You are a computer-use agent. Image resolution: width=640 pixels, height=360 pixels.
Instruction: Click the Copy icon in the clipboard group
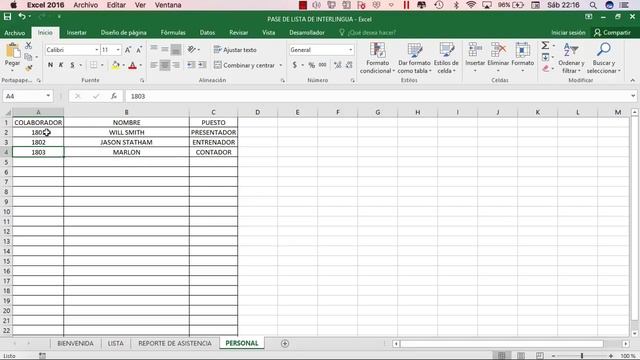28,57
